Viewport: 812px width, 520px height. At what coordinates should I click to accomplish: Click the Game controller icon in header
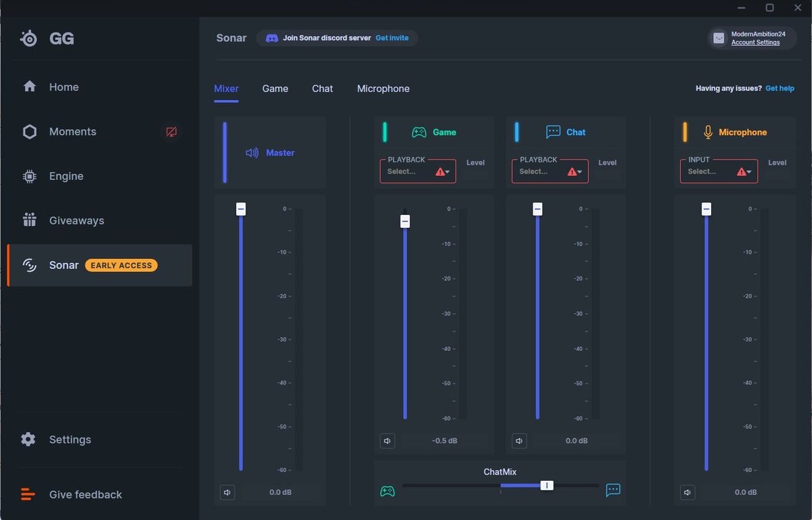point(420,132)
